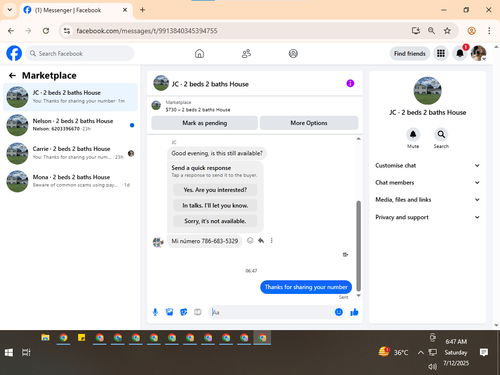Click JC listing thumbnail in right panel

[x=427, y=91]
